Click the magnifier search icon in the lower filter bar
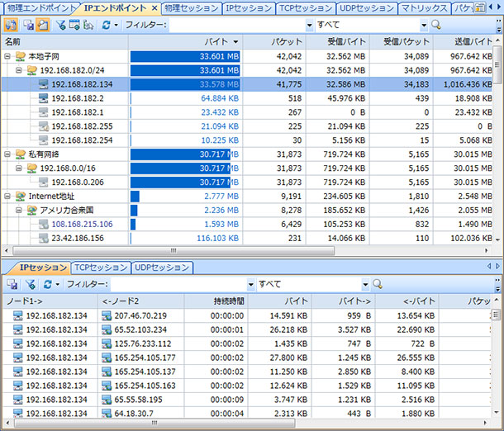The image size is (504, 431). [x=378, y=284]
